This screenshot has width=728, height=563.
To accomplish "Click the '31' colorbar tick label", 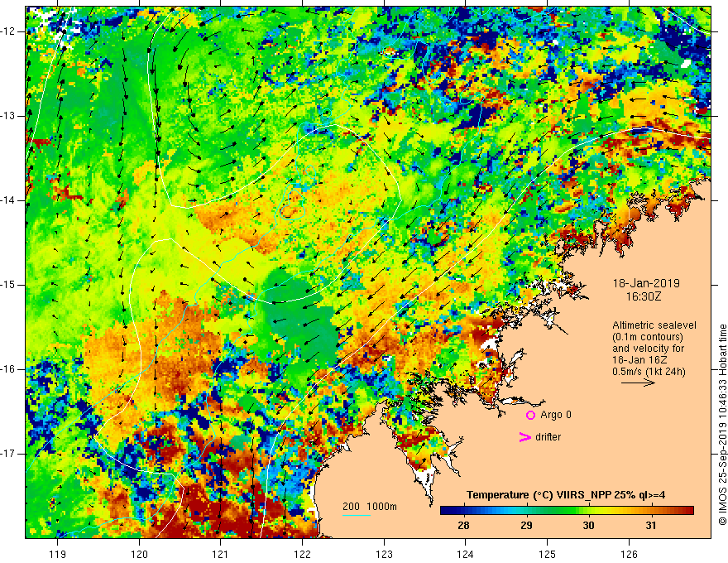I will (651, 526).
